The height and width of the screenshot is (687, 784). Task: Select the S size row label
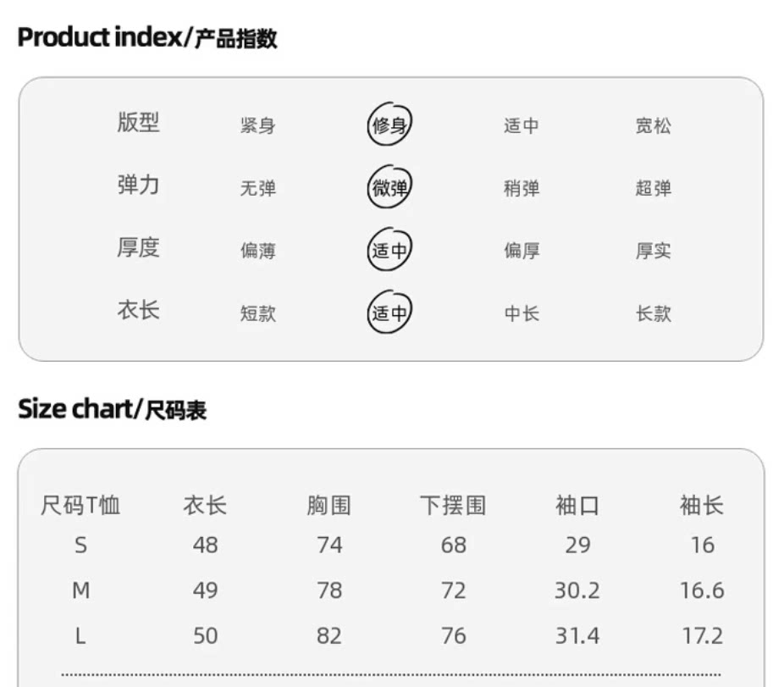(x=80, y=546)
